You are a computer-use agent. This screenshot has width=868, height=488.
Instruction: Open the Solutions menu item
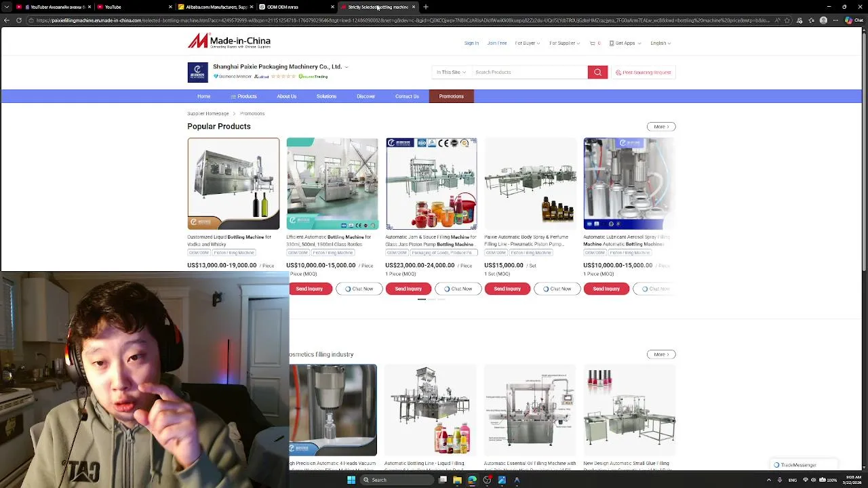[326, 96]
